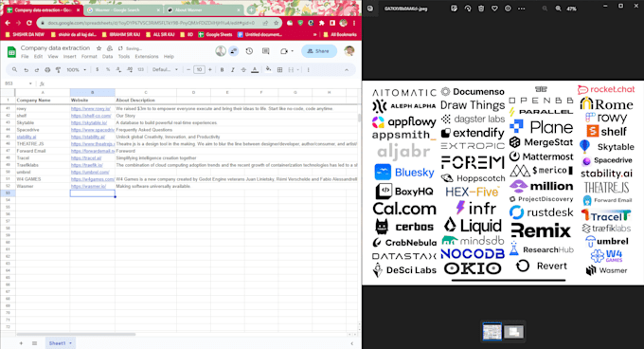Open the Format menu
Viewport: 644px width, 349px height.
(89, 56)
